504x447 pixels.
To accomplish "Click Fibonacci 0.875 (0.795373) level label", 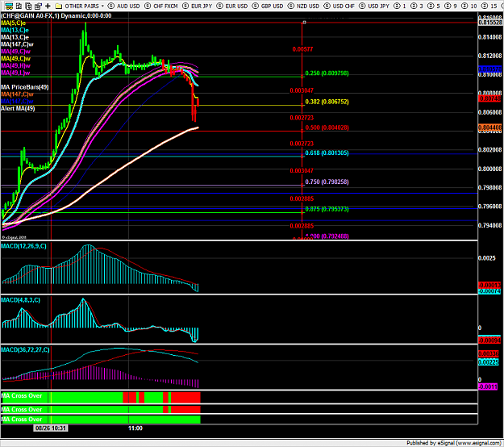I will [327, 209].
